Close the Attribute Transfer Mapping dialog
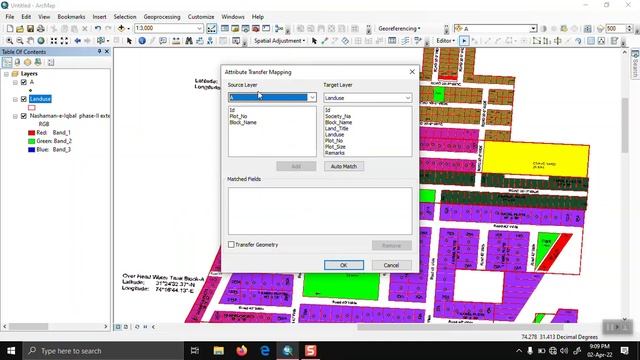This screenshot has width=640, height=360. click(x=412, y=72)
